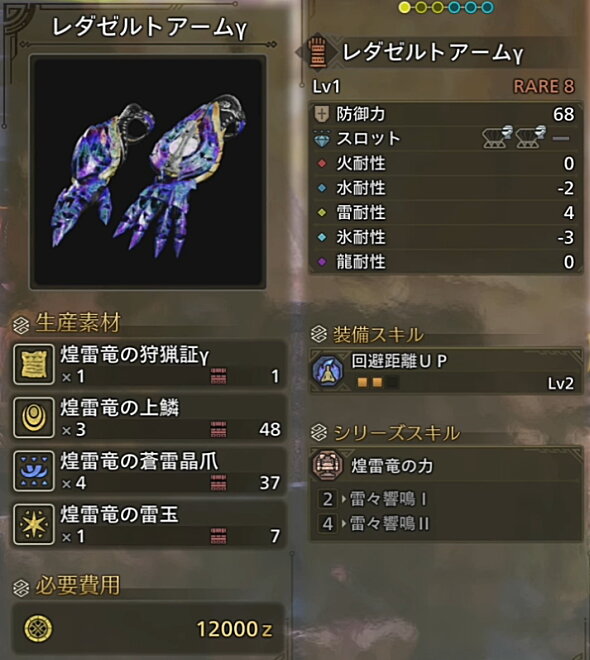Select the 煌雷竜の雷玉 material row
The image size is (590, 660).
tap(149, 524)
